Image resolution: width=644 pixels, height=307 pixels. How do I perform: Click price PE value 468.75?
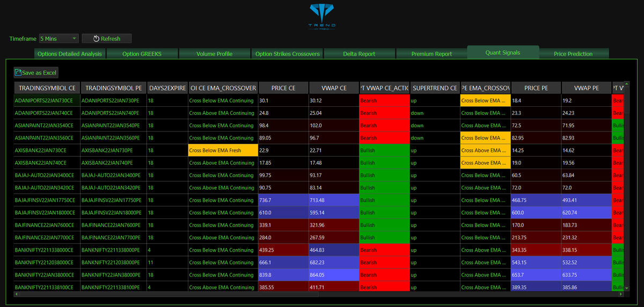[536, 200]
